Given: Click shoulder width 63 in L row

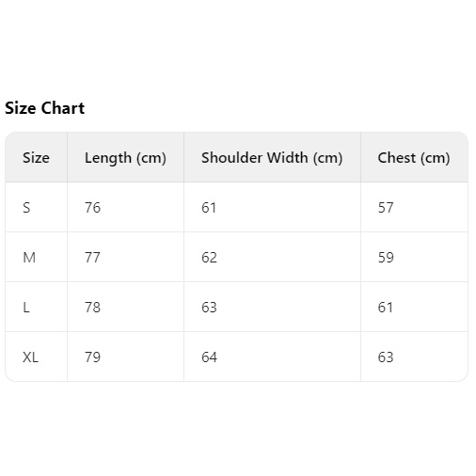Looking at the screenshot, I should click(x=209, y=308).
